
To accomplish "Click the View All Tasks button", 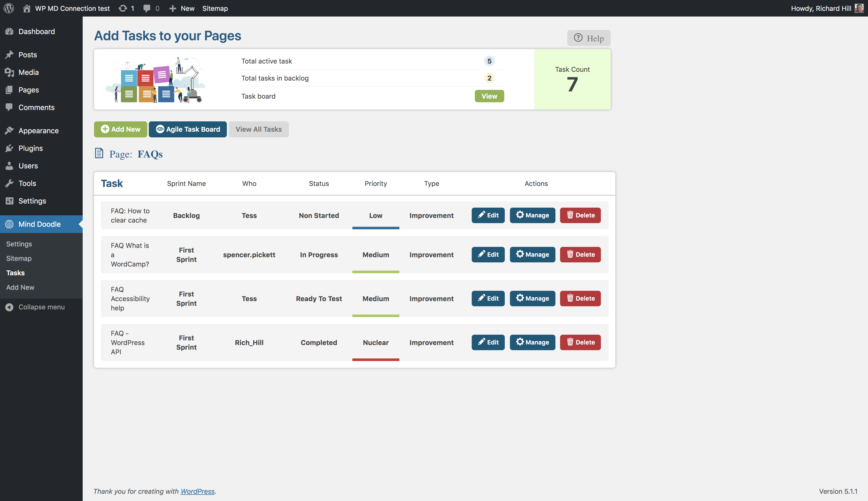I will [x=259, y=129].
